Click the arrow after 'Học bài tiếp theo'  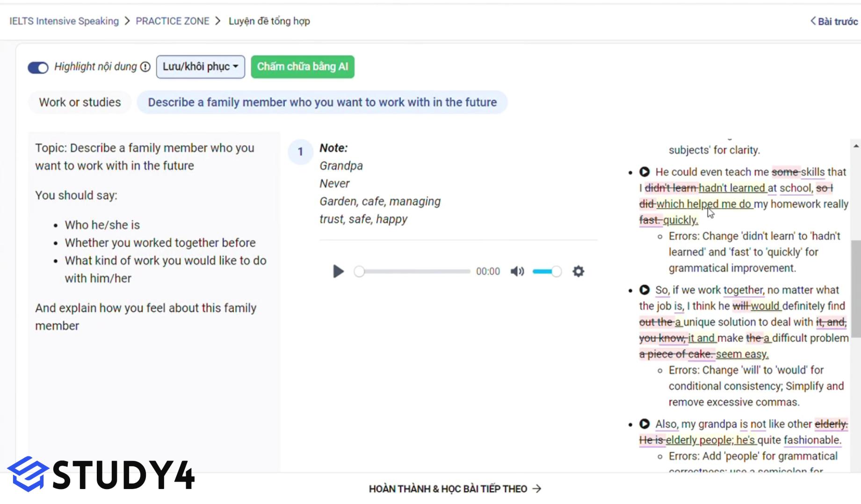pyautogui.click(x=537, y=489)
